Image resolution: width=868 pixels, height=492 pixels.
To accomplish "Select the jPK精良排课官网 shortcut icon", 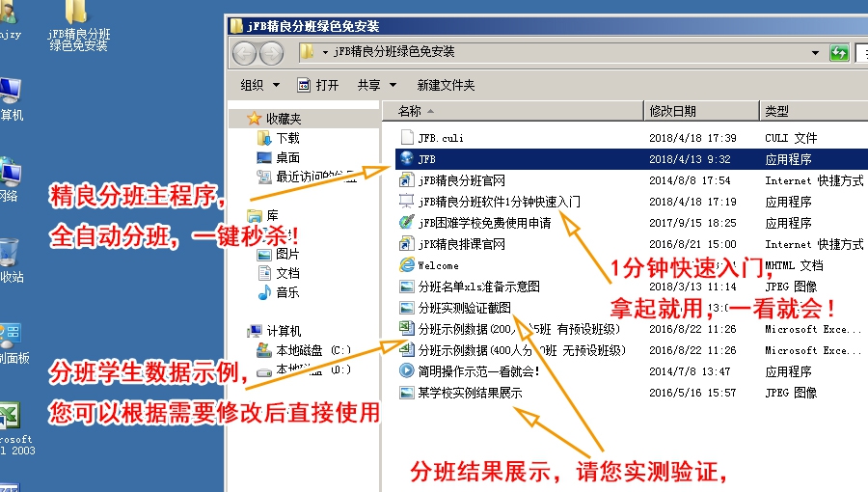I will click(407, 243).
